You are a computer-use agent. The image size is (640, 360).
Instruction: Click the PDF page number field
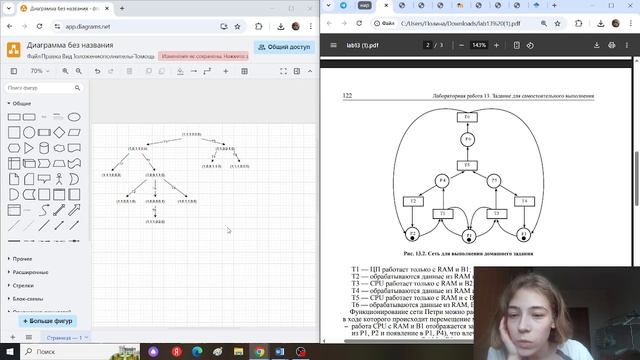tap(428, 45)
